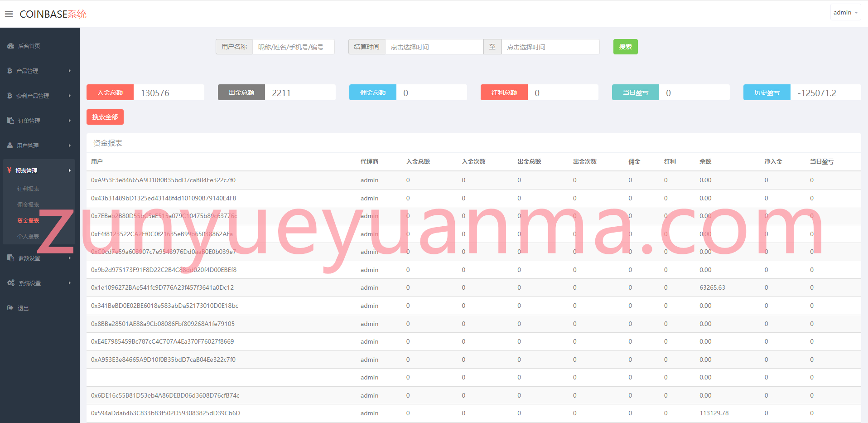The height and width of the screenshot is (423, 868).
Task: Open the 个人报表 submenu item
Action: click(28, 236)
